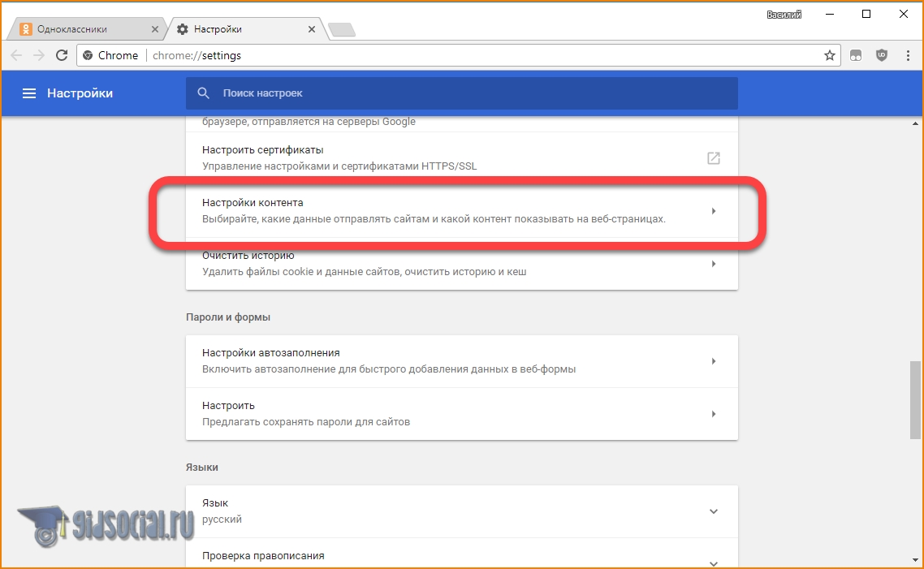
Task: Click the chrome://settings address bar
Action: click(479, 55)
